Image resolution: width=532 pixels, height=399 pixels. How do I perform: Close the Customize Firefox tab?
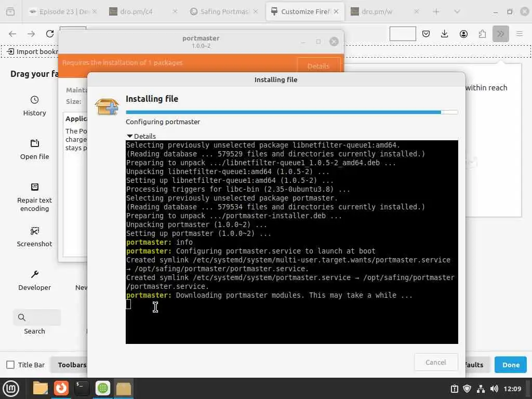[336, 11]
